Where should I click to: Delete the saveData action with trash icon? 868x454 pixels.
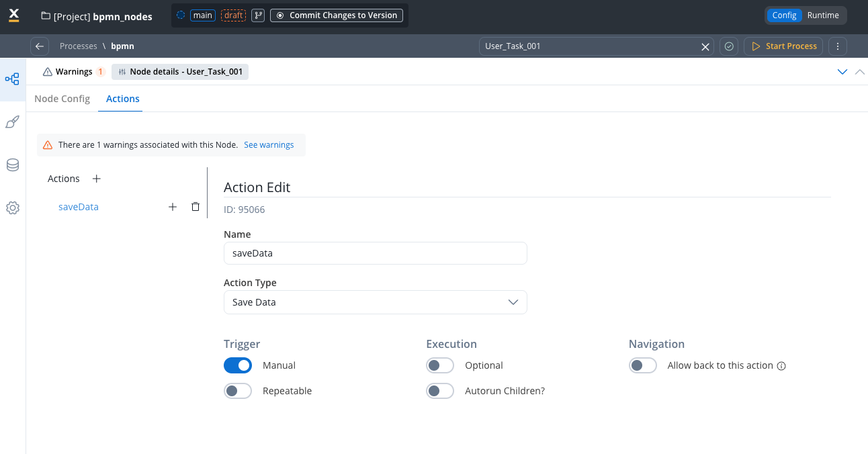point(196,207)
